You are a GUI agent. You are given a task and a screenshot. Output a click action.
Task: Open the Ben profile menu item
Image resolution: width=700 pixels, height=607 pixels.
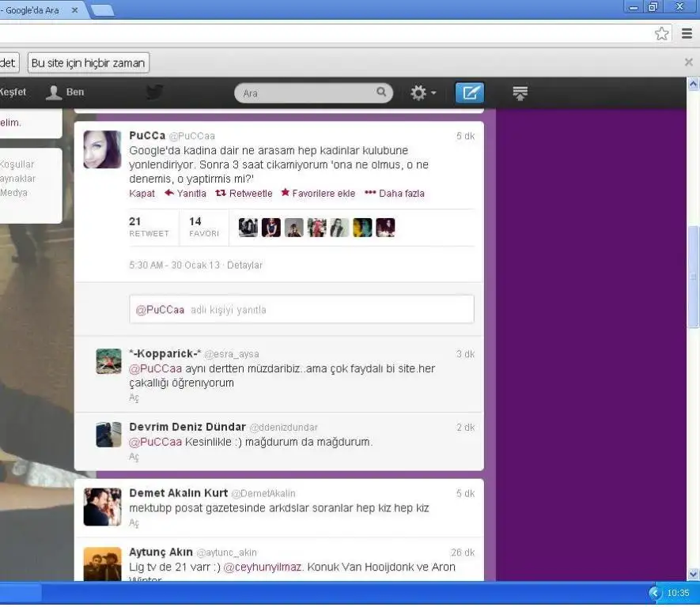(65, 92)
